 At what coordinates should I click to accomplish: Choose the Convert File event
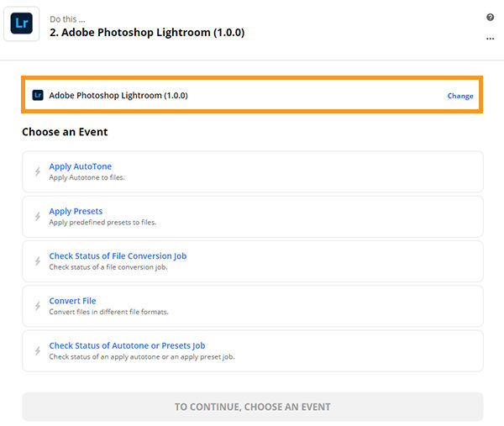tap(72, 301)
